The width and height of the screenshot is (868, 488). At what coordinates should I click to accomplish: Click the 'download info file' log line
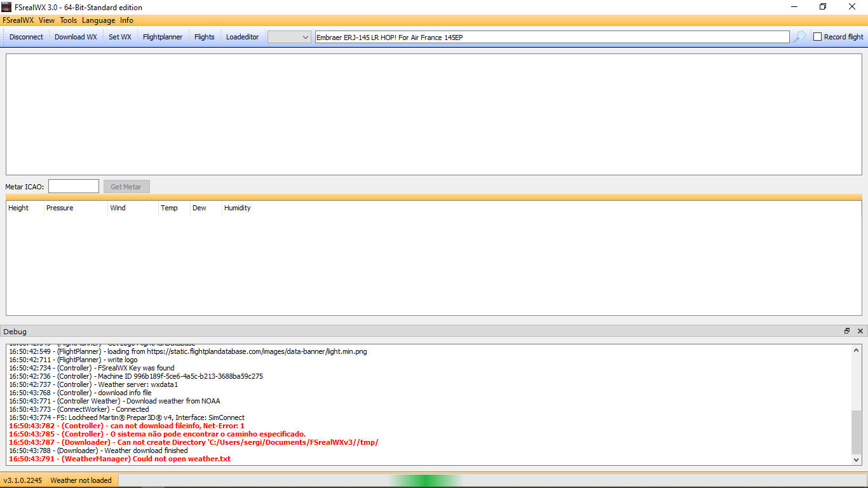click(80, 393)
